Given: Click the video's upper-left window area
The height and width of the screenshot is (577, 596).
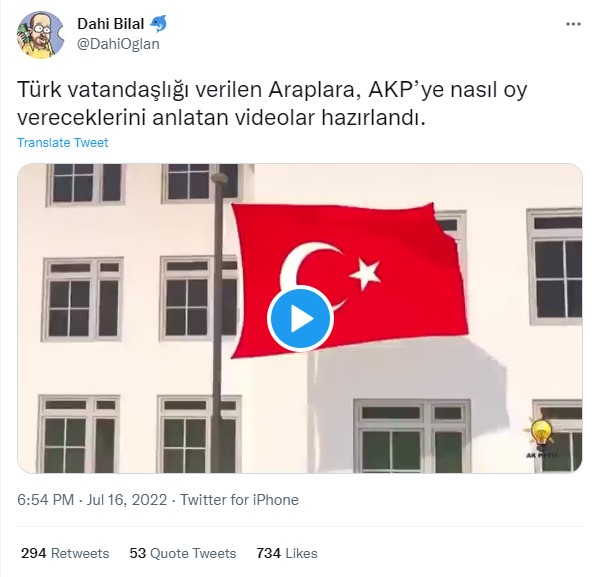Looking at the screenshot, I should 85,184.
